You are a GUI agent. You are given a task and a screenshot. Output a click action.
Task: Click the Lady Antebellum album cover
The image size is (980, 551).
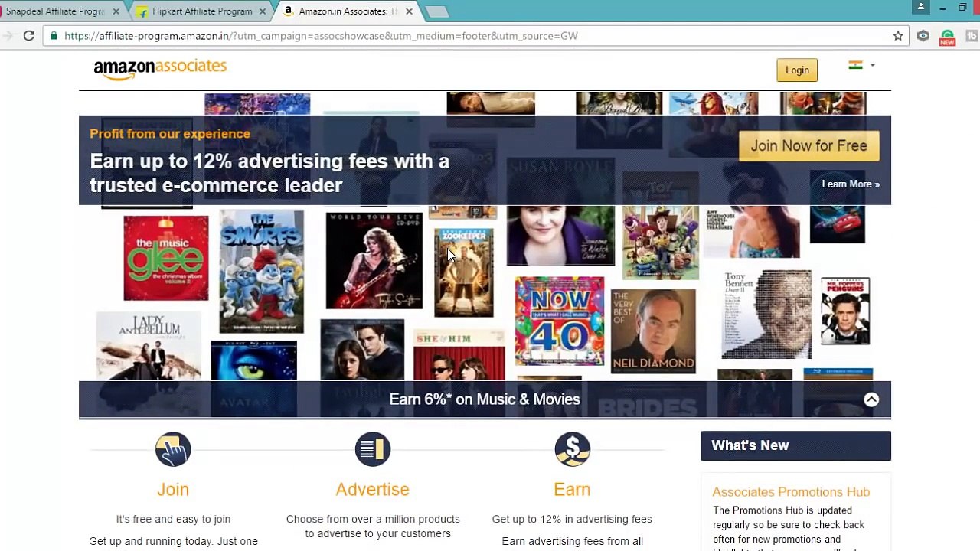149,346
